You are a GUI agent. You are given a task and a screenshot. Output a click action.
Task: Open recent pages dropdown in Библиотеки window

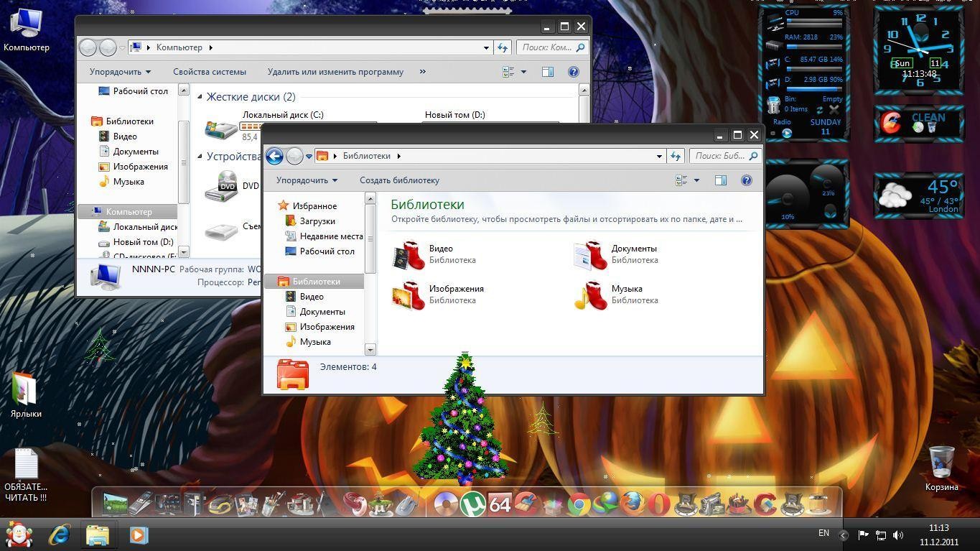pyautogui.click(x=309, y=156)
